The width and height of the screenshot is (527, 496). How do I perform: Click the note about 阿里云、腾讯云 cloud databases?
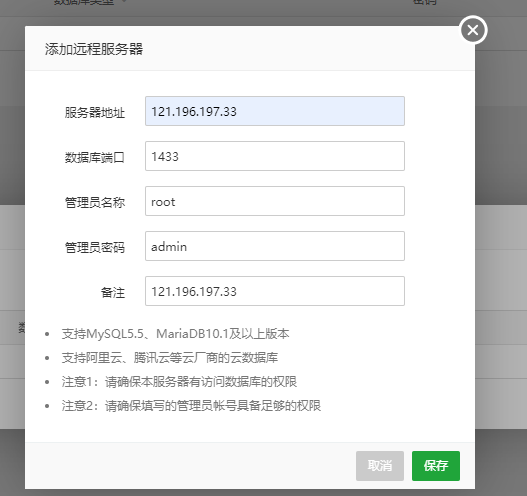click(170, 358)
